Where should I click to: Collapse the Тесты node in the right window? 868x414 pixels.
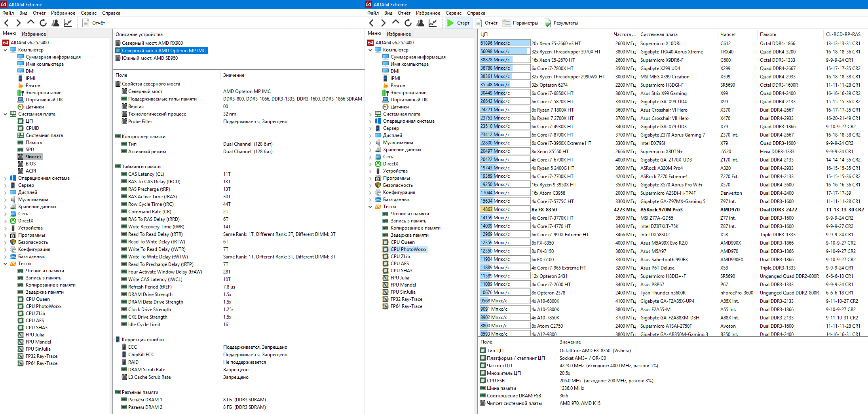[x=370, y=207]
